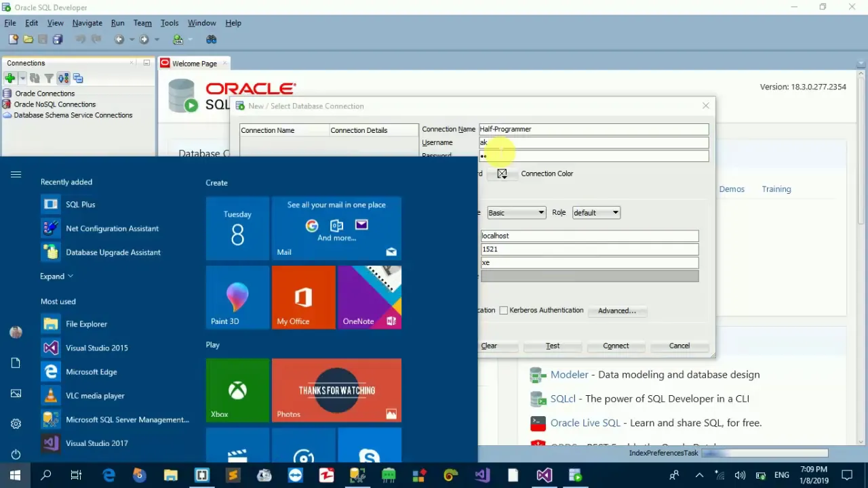Viewport: 868px width, 488px height.
Task: Click the Forward navigation arrow icon
Action: point(144,39)
